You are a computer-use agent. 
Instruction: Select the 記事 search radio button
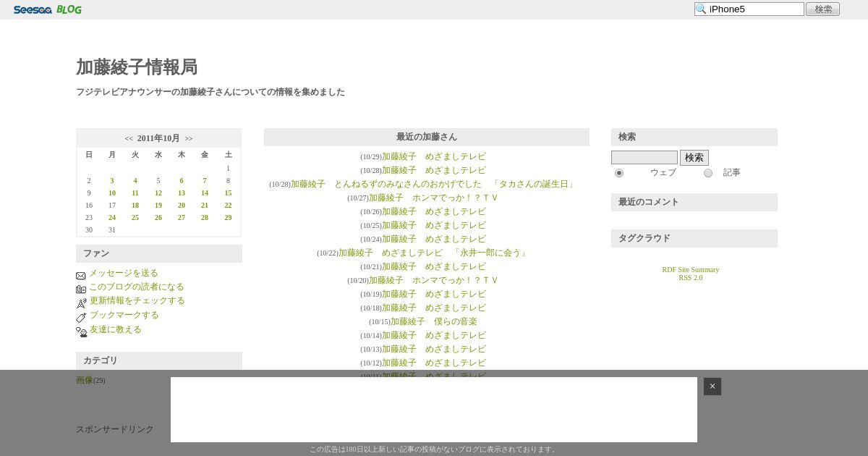pos(708,173)
